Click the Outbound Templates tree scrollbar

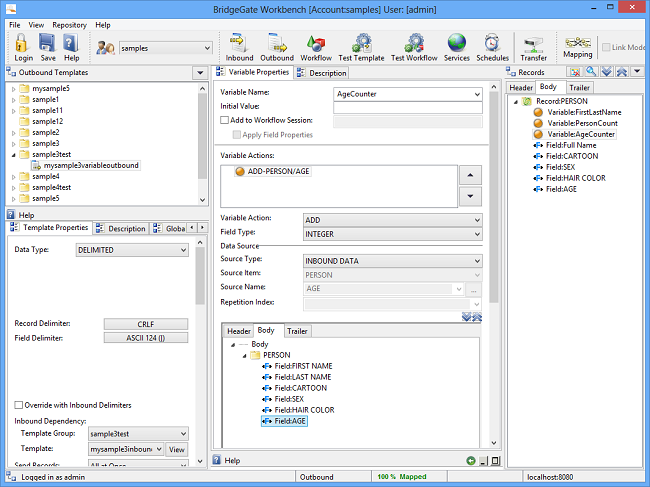pos(202,135)
